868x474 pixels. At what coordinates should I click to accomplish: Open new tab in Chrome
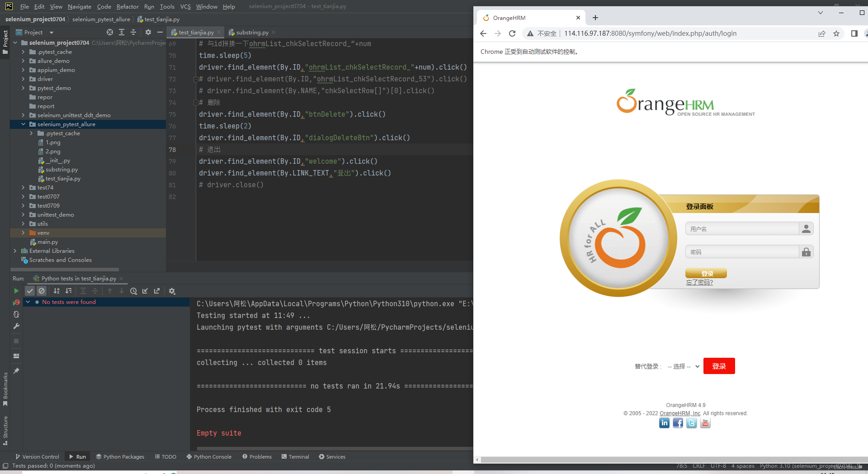pyautogui.click(x=595, y=18)
